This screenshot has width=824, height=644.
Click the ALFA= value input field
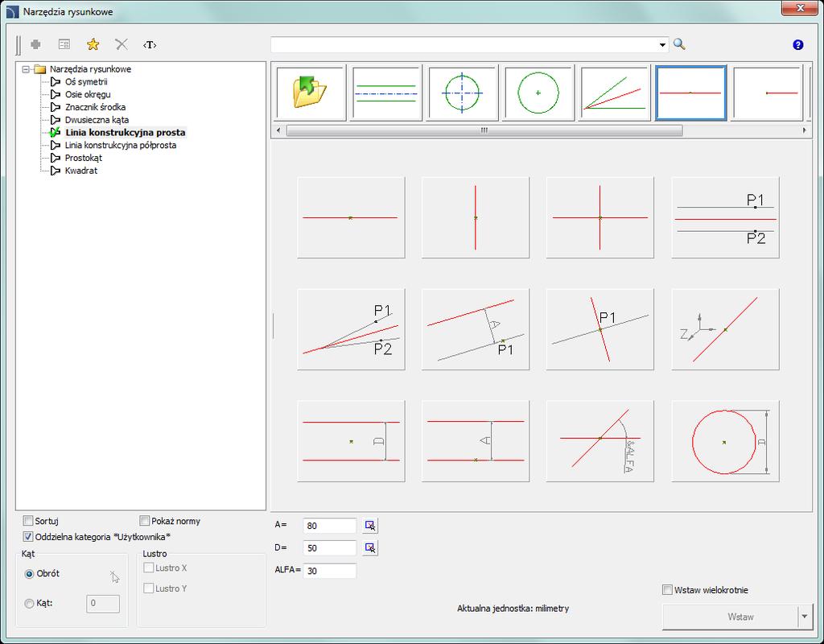pyautogui.click(x=329, y=571)
